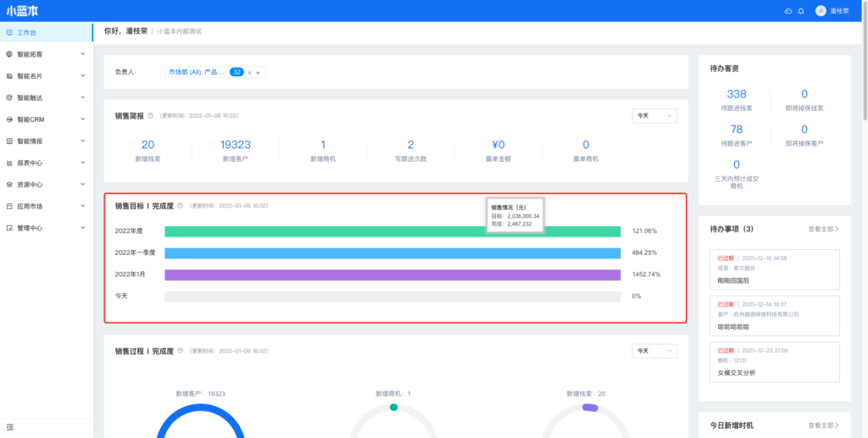Viewport: 868px width, 438px height.
Task: Click the user avatar beside 潘枝荣
Action: point(820,11)
